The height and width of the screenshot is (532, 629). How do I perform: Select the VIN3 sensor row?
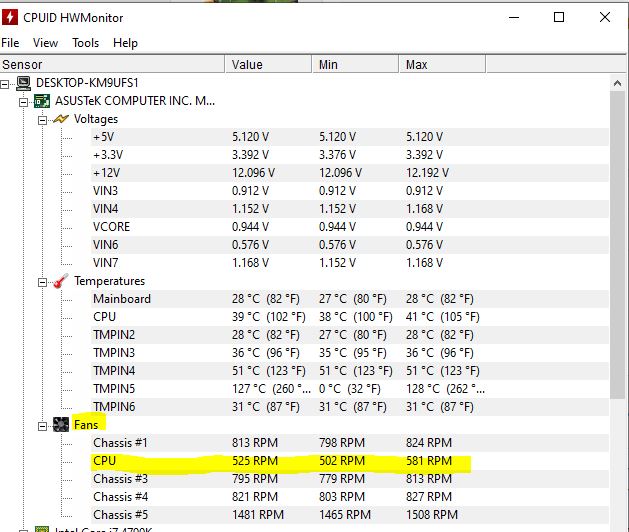click(350, 191)
